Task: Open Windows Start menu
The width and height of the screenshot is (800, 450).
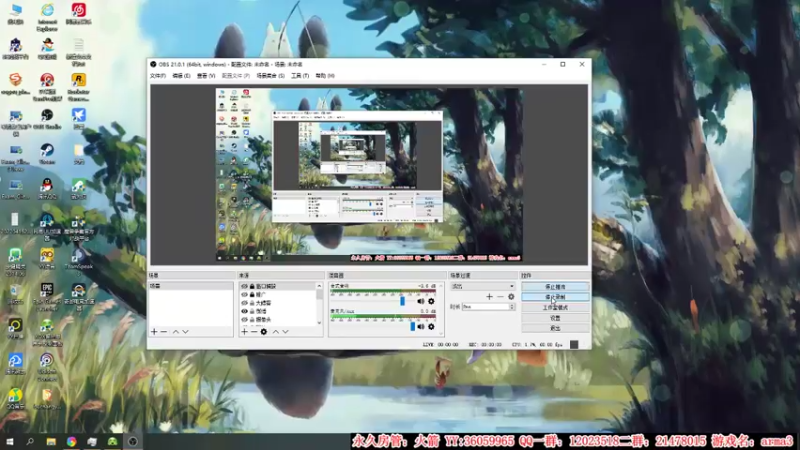Action: pyautogui.click(x=9, y=441)
